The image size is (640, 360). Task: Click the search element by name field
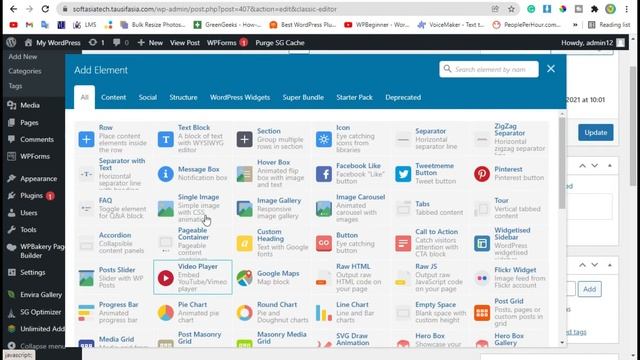(x=489, y=69)
